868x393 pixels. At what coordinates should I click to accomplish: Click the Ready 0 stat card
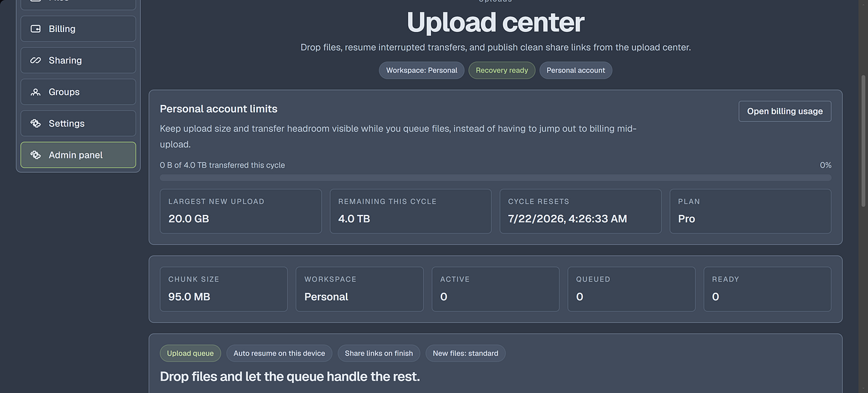pyautogui.click(x=767, y=289)
